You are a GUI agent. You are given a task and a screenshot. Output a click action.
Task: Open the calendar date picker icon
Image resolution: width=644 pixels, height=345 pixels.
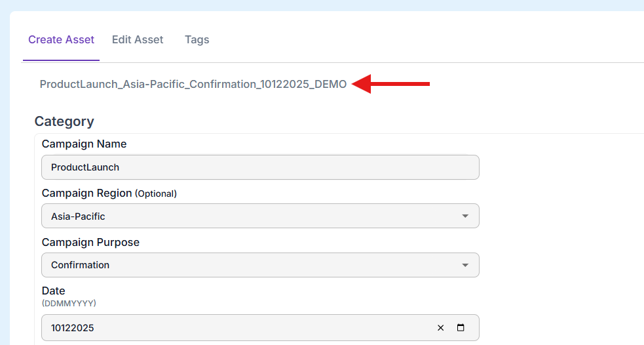[461, 328]
